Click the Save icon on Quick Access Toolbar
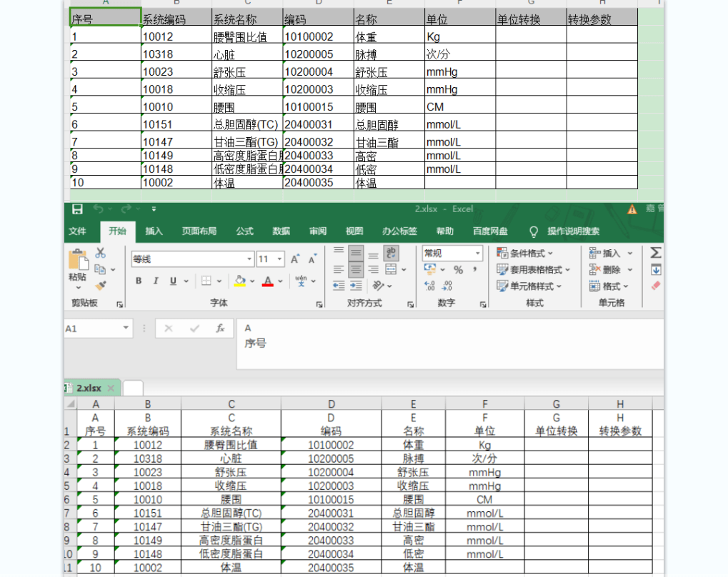728x577 pixels. click(x=77, y=209)
